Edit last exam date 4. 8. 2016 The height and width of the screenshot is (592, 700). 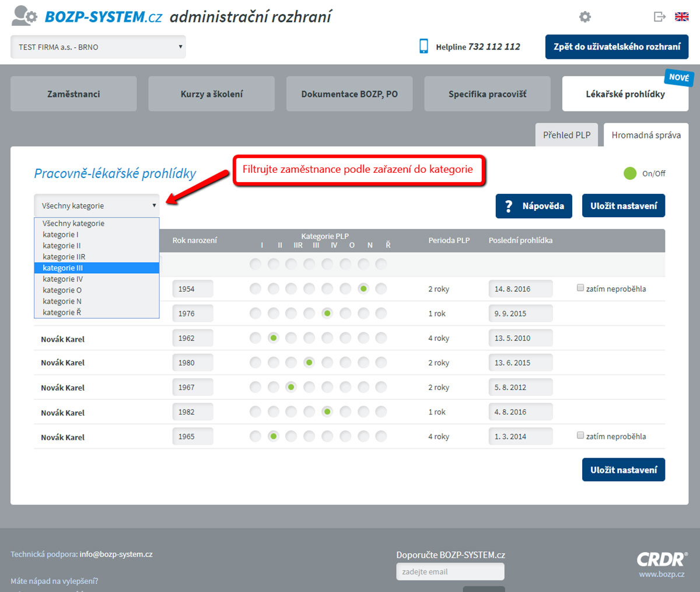pyautogui.click(x=520, y=412)
